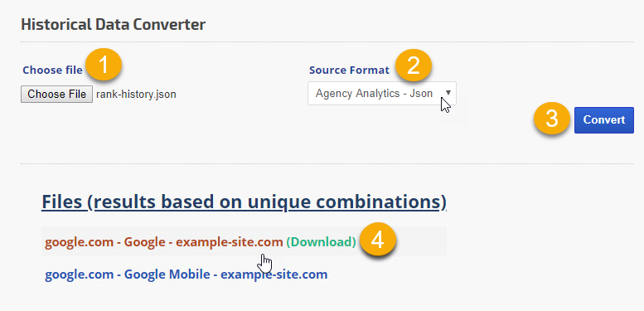This screenshot has height=311, width=644.
Task: Click the Choose file label
Action: 52,70
